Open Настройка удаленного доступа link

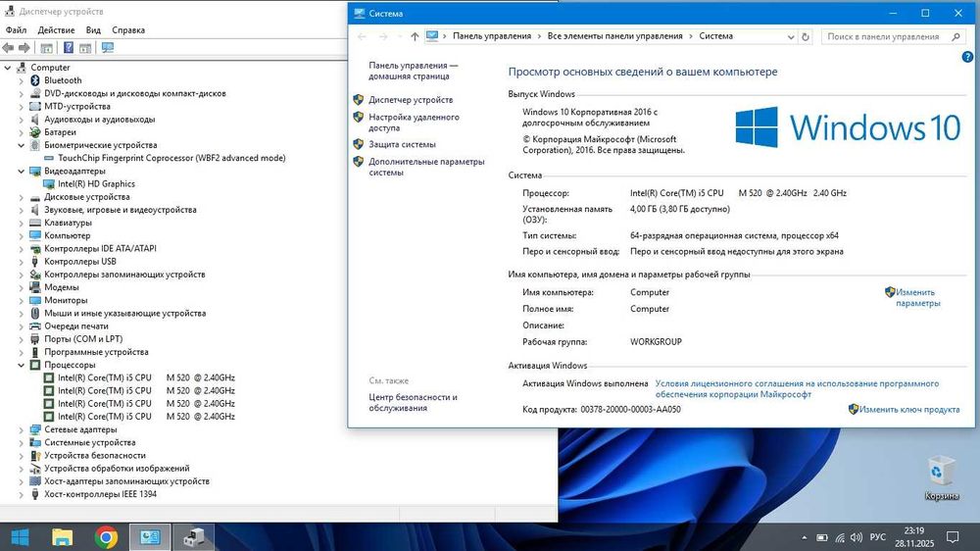414,123
